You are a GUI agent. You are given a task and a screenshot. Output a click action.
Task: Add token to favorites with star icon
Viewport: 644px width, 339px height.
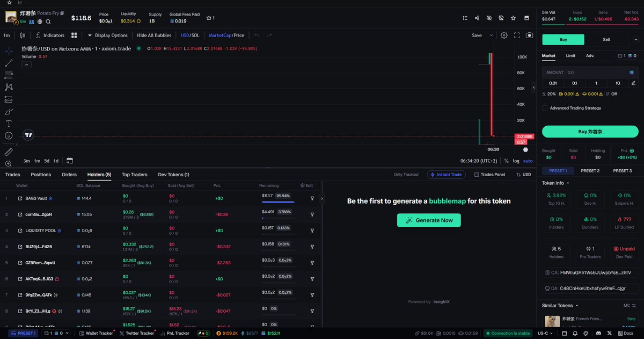[514, 18]
